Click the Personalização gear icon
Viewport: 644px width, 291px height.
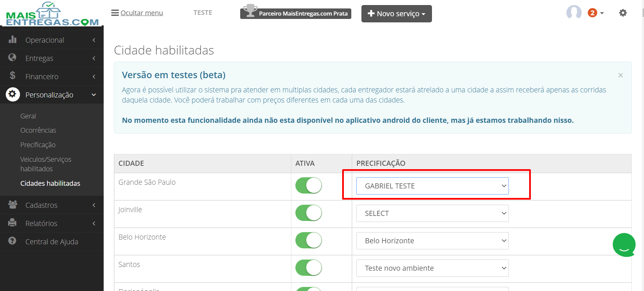pos(13,94)
